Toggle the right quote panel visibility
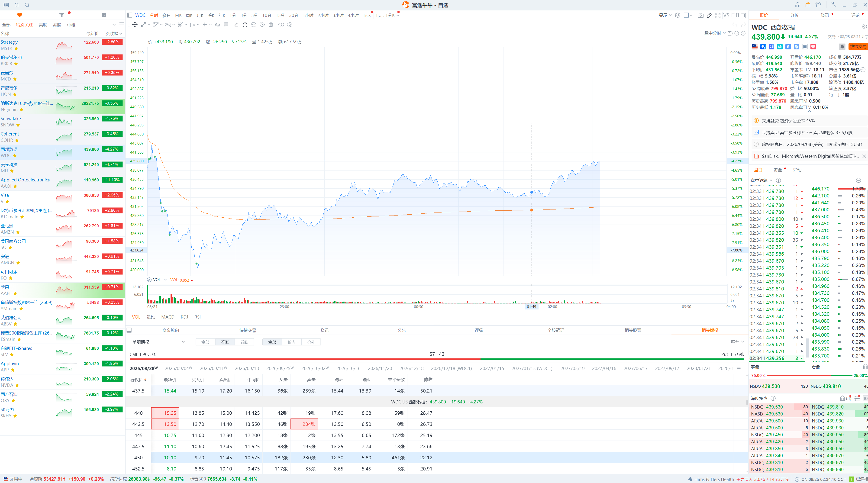 click(x=743, y=15)
